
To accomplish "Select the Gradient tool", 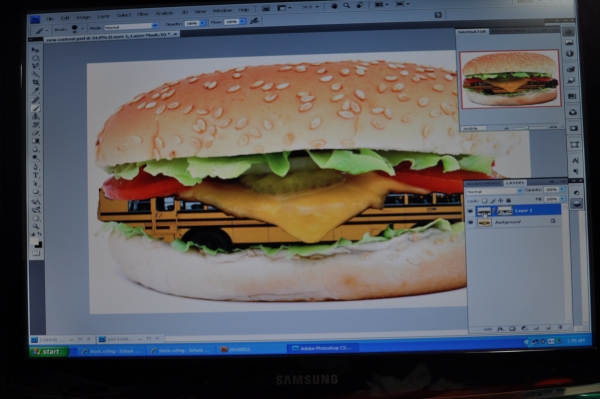I will [35, 141].
